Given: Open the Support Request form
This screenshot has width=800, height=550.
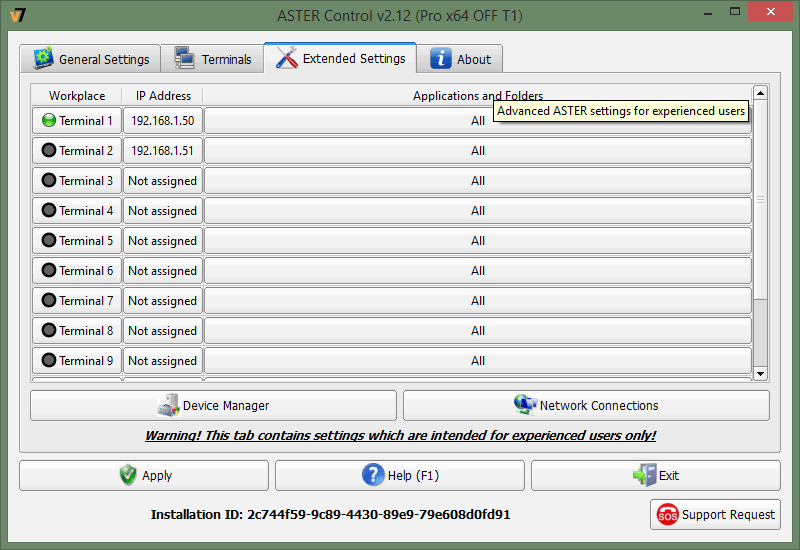Looking at the screenshot, I should click(715, 514).
